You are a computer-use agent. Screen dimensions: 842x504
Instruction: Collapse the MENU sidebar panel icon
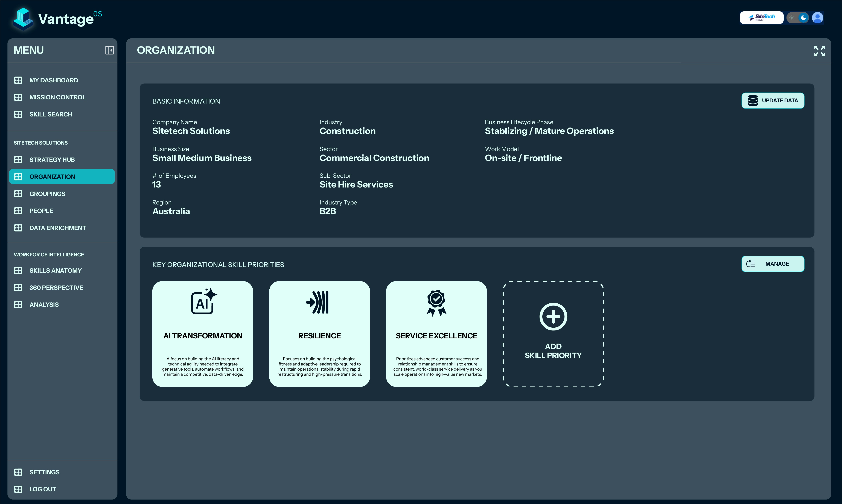point(109,50)
